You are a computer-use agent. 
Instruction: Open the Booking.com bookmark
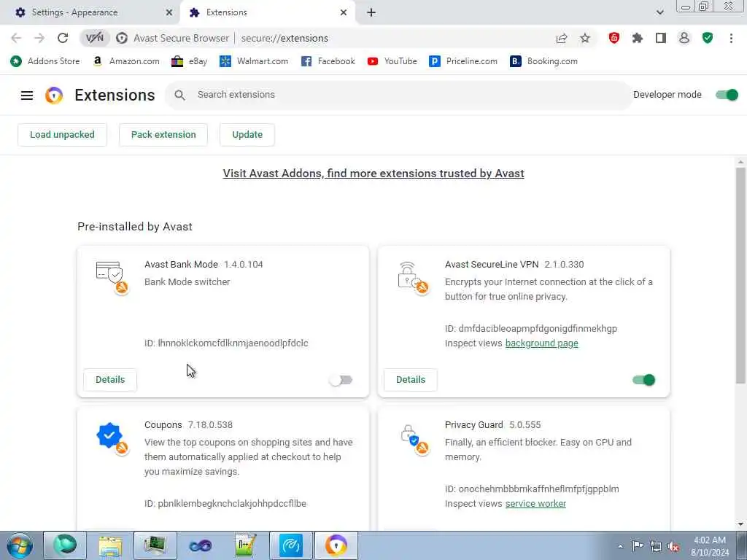pyautogui.click(x=543, y=61)
